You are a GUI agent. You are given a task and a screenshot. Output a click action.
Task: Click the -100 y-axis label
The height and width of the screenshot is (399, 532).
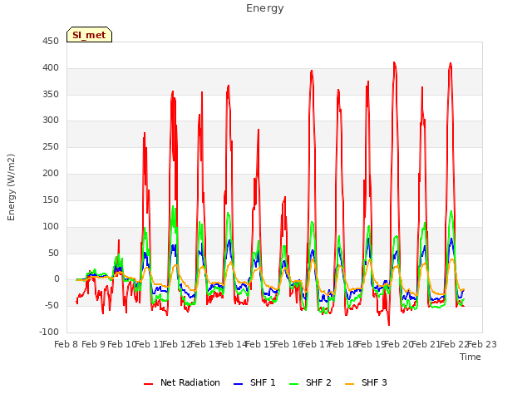[49, 332]
